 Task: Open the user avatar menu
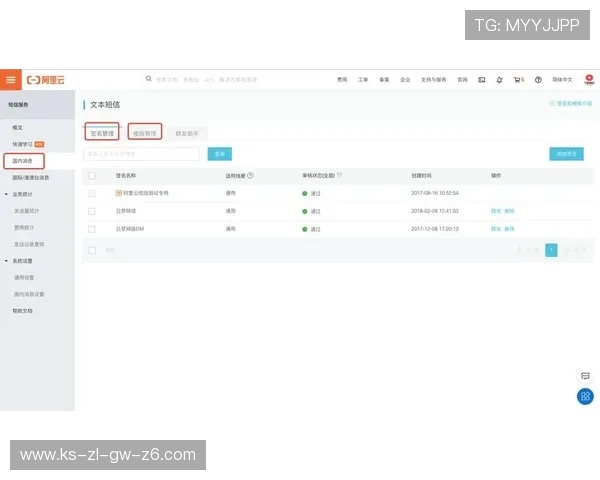coord(589,80)
